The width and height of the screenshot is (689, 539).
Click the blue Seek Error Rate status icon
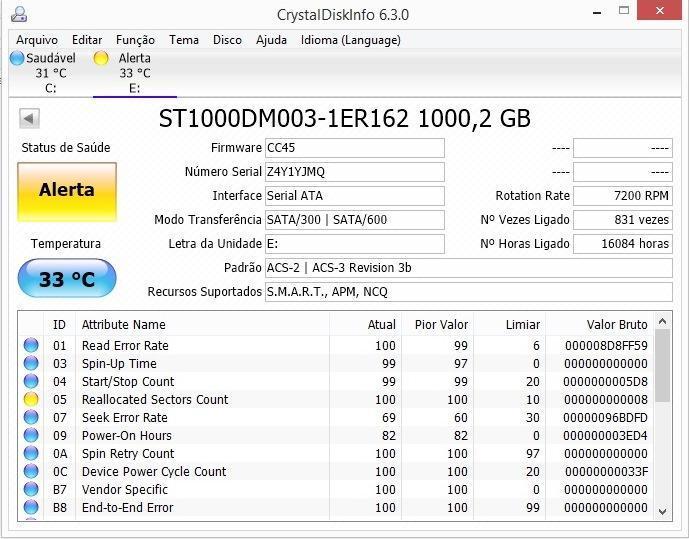[31, 418]
